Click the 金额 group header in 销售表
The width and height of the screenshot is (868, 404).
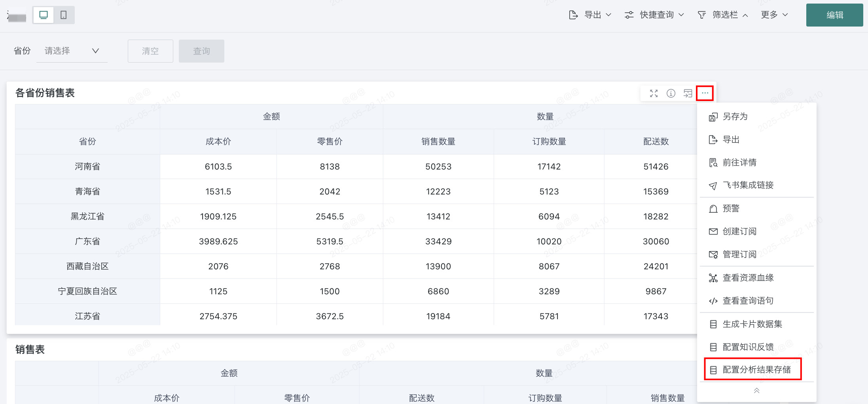pos(229,373)
